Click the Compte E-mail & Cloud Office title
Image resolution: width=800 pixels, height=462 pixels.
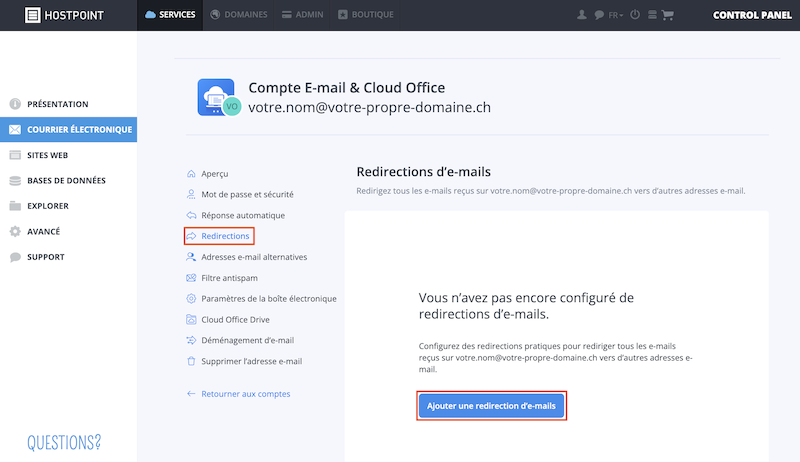[346, 88]
